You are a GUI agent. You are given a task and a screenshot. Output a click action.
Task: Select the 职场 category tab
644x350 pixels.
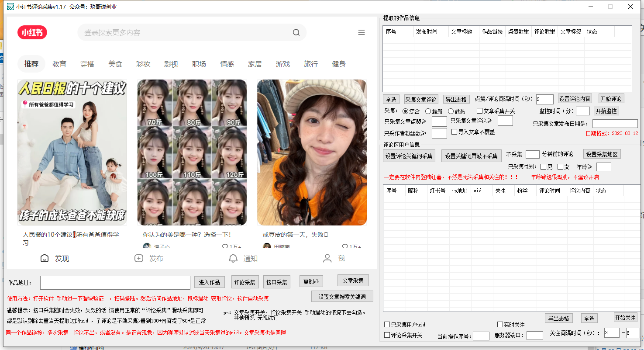[199, 64]
